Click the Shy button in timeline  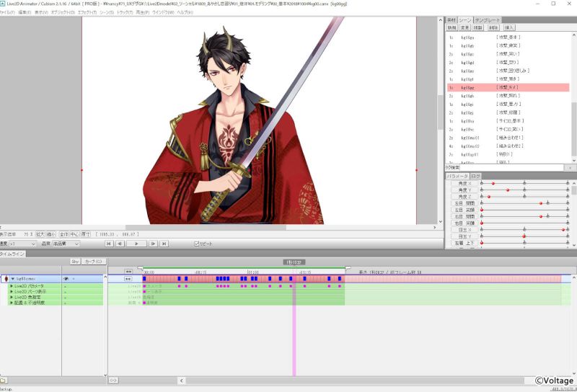[x=75, y=262]
